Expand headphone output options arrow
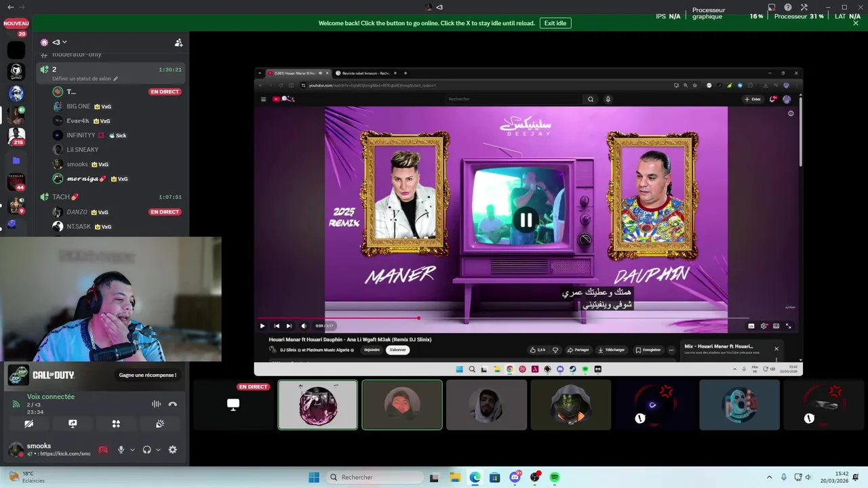This screenshot has width=868, height=488. 158,449
